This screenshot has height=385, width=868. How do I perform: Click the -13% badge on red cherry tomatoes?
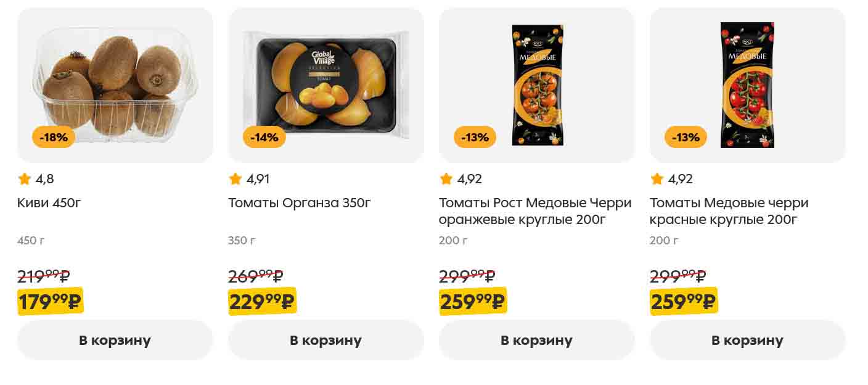(686, 137)
